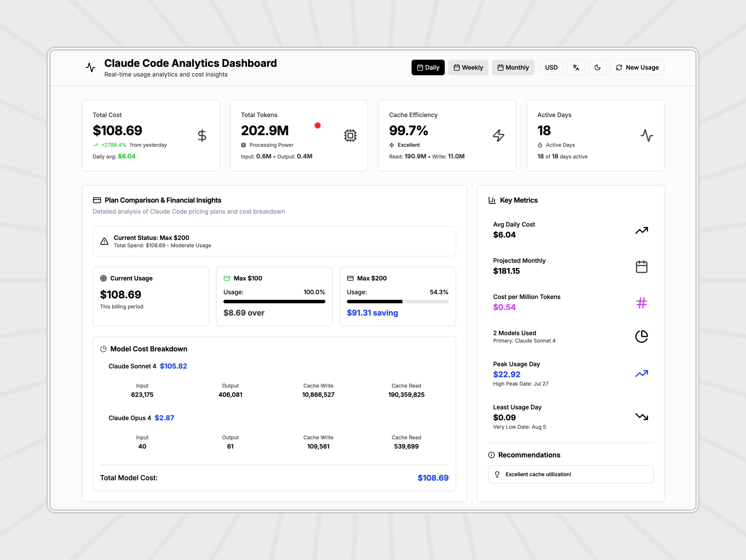Click the green trending arrow beside +2788.4%

95,145
